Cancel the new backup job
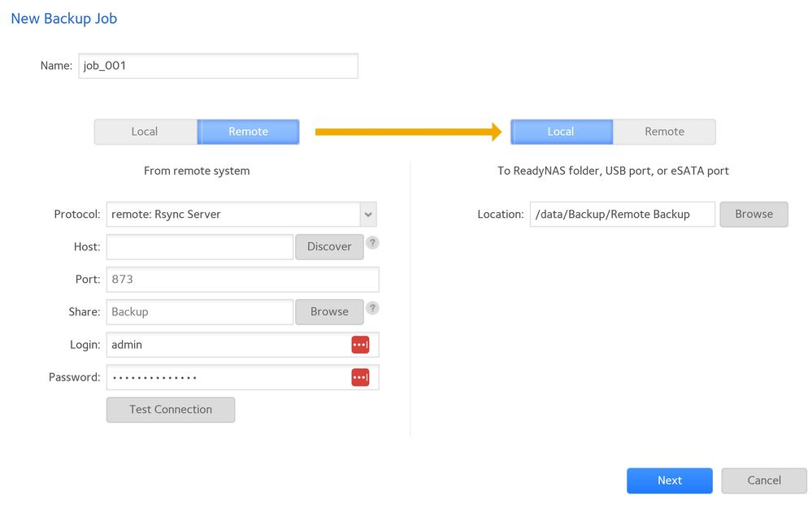 click(763, 480)
